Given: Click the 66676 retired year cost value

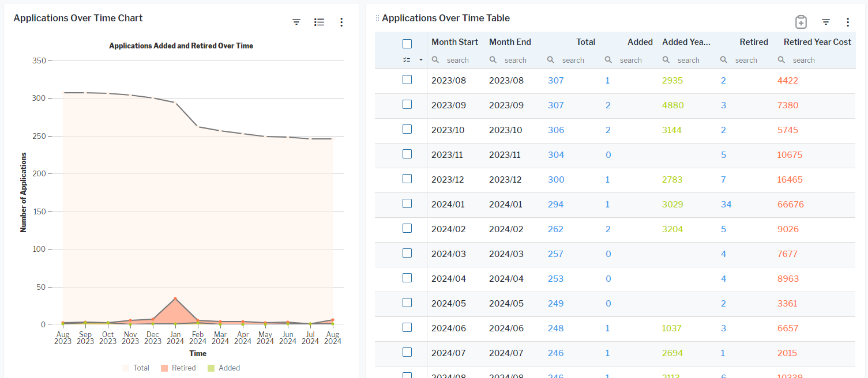Looking at the screenshot, I should tap(790, 205).
